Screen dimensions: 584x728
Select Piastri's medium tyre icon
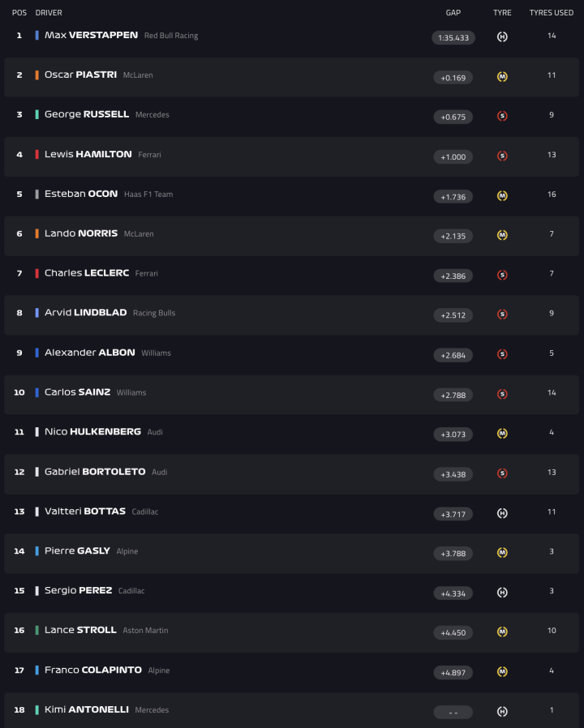[502, 77]
